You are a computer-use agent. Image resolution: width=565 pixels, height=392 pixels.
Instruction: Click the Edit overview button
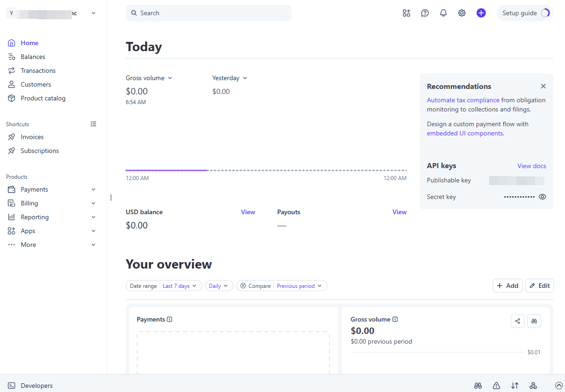tap(540, 286)
